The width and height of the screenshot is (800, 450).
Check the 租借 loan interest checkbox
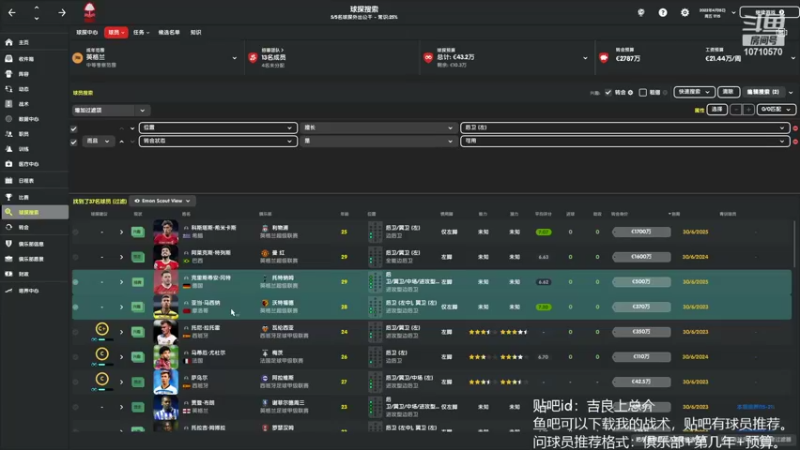[x=643, y=92]
